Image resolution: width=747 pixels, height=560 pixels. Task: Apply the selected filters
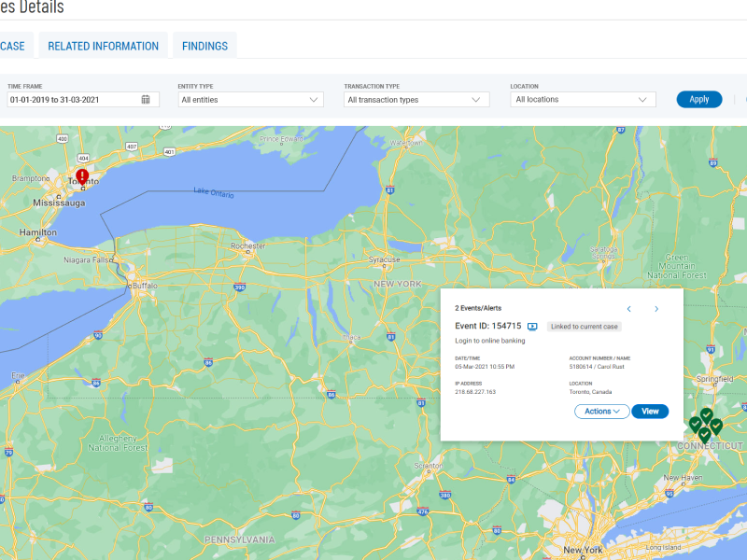[698, 100]
